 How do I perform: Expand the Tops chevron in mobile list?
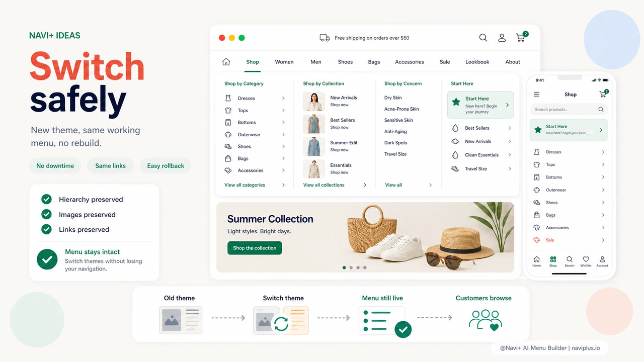pyautogui.click(x=603, y=164)
